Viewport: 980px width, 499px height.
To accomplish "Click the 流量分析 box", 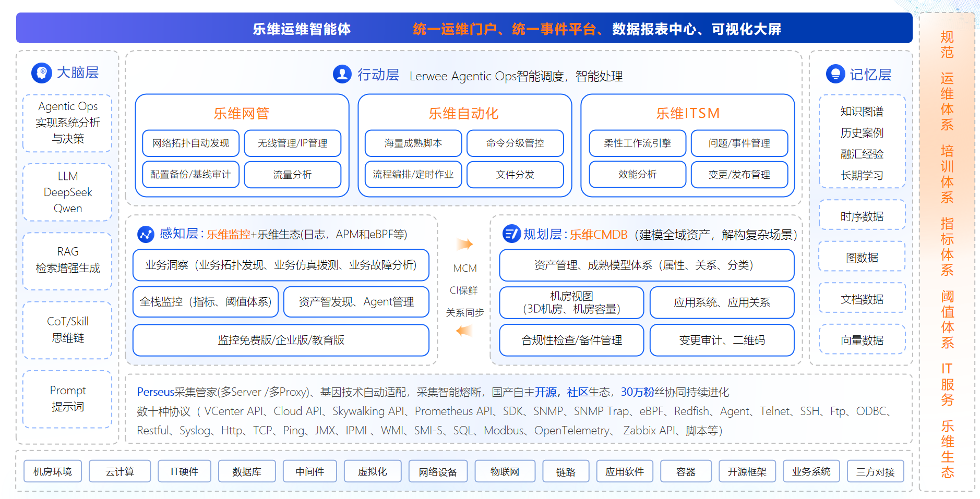I will [292, 175].
